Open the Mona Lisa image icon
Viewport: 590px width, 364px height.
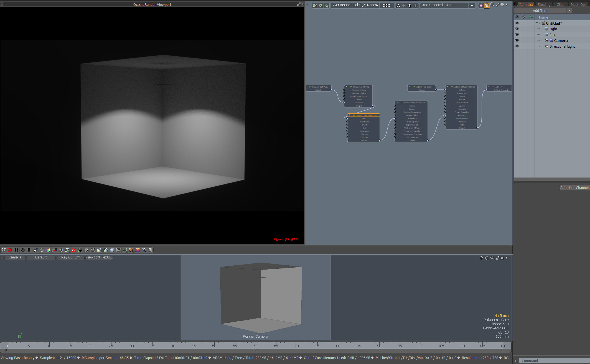(x=131, y=250)
